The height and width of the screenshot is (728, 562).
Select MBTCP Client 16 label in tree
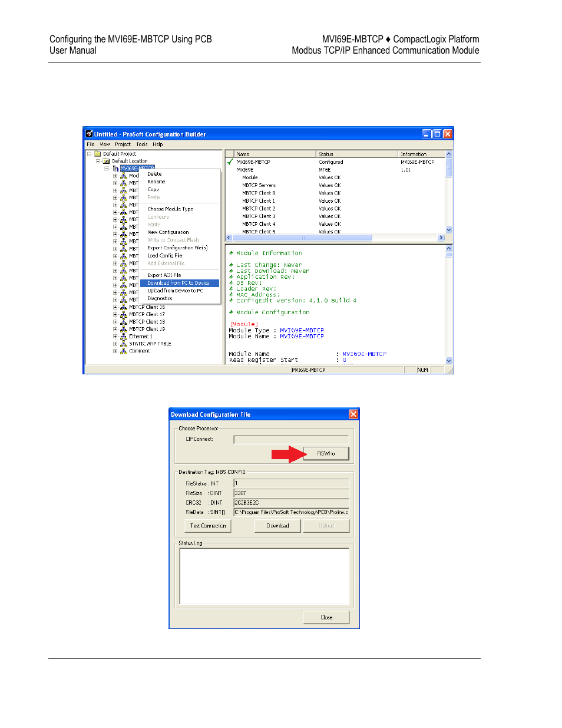pos(147,308)
